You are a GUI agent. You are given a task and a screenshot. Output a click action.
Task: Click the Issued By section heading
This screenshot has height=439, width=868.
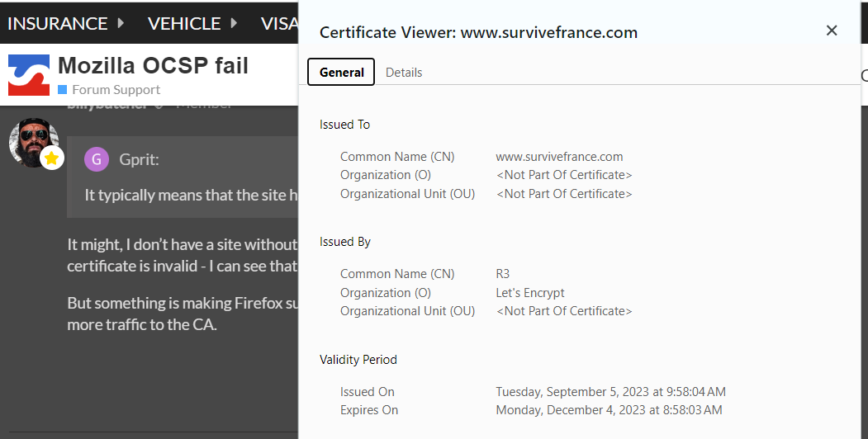point(345,242)
